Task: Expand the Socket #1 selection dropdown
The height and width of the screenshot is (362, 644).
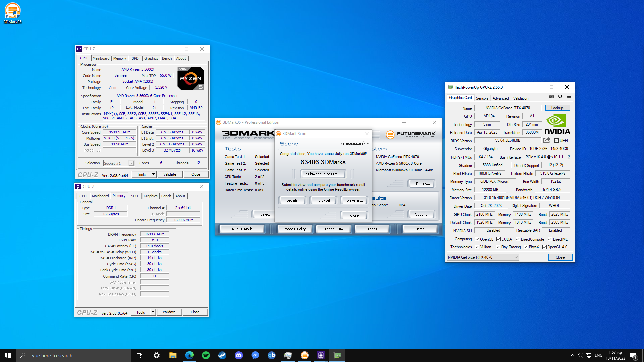Action: point(131,163)
